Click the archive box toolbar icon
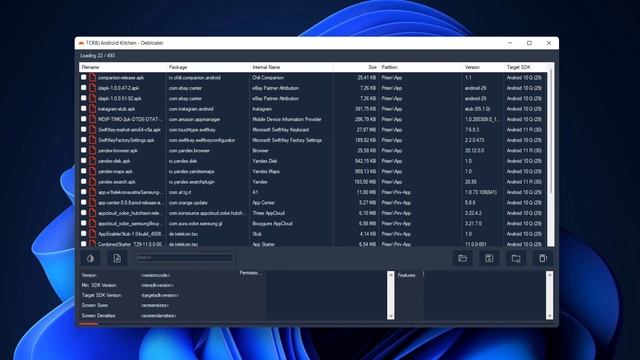The width and height of the screenshot is (640, 360). 489,258
